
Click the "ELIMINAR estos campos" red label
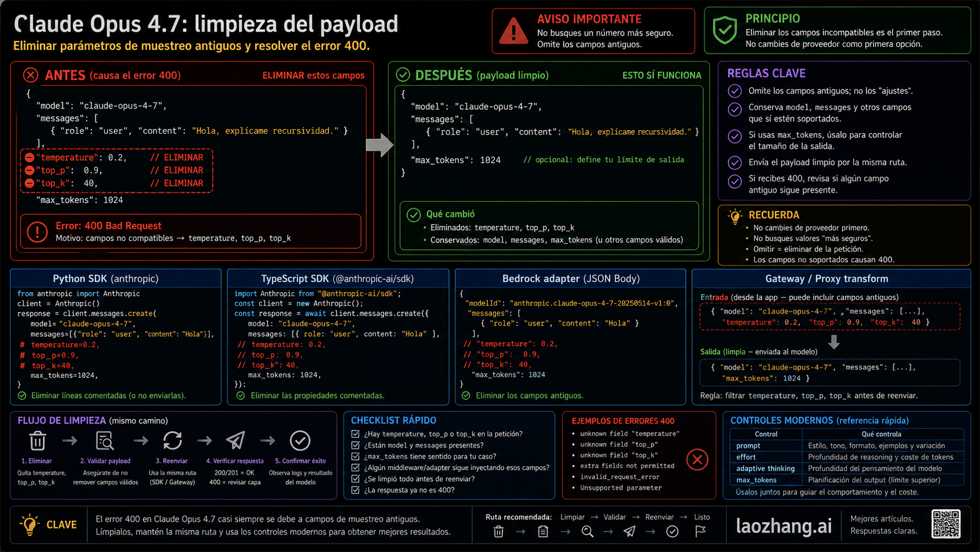click(314, 76)
